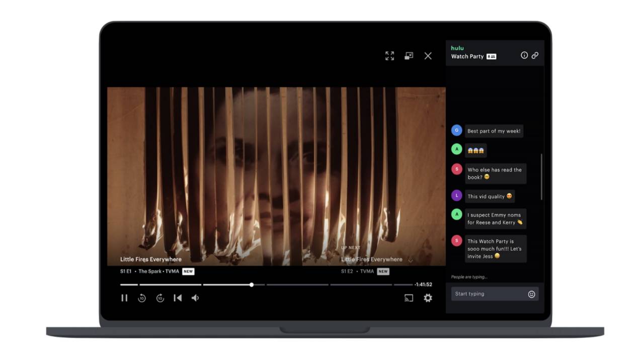Open Up Next Little Fires Everywhere title
Screen dimensions: 644x362
(x=372, y=259)
